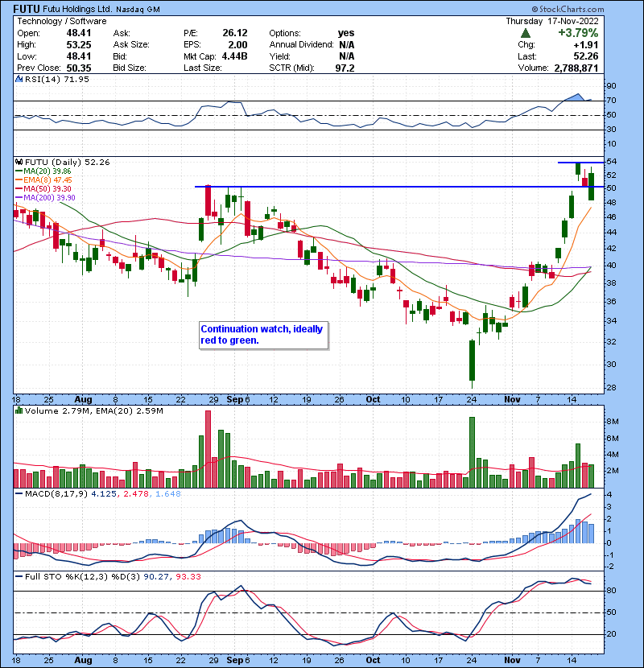The width and height of the screenshot is (644, 668).
Task: Click the +3.79% percent change
Action: [x=578, y=33]
